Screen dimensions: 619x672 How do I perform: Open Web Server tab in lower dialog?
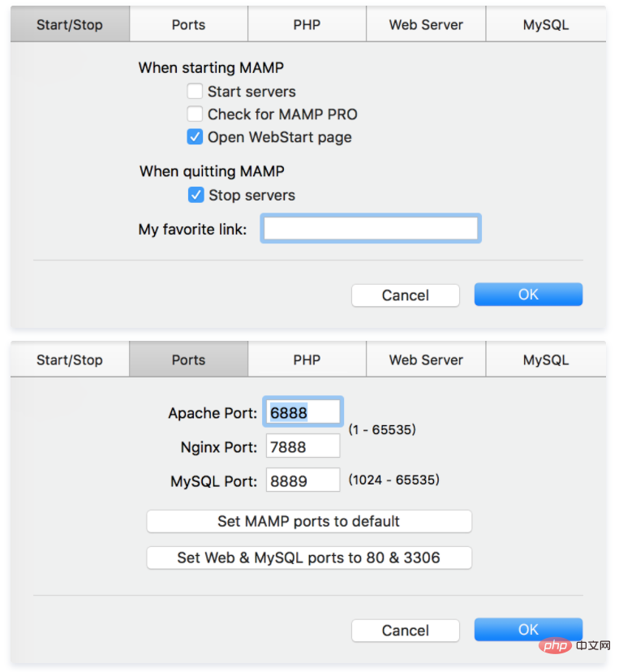pyautogui.click(x=426, y=360)
